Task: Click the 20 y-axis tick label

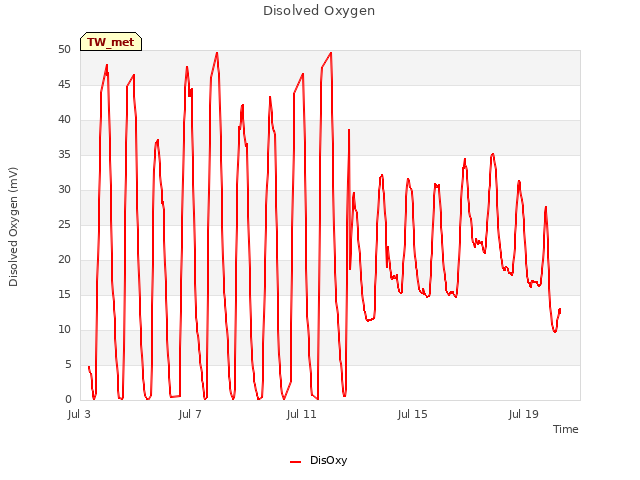Action: 64,260
